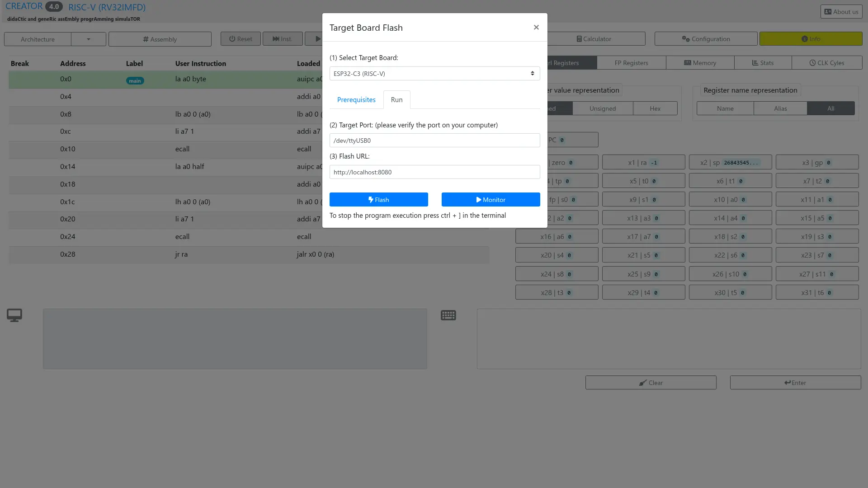
Task: Expand the Architecture dropdown caret
Action: (89, 39)
